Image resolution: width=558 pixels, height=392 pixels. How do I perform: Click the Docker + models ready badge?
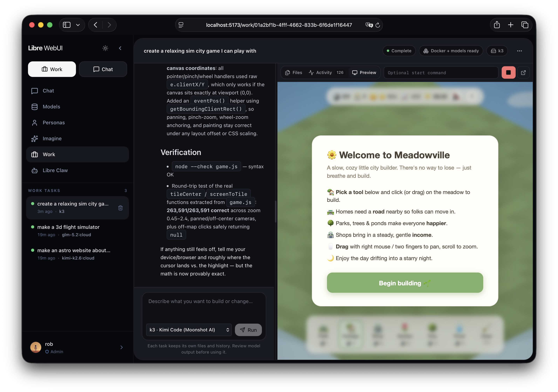(451, 51)
